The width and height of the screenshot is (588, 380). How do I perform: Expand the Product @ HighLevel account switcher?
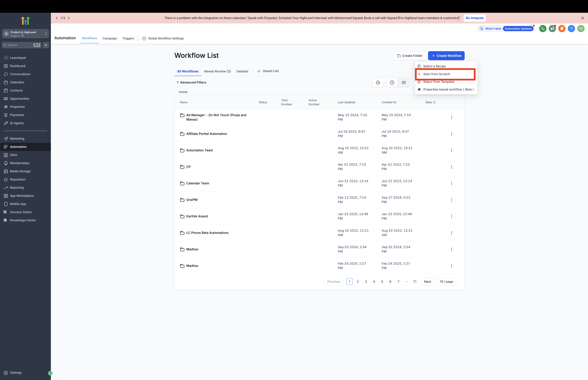[25, 34]
